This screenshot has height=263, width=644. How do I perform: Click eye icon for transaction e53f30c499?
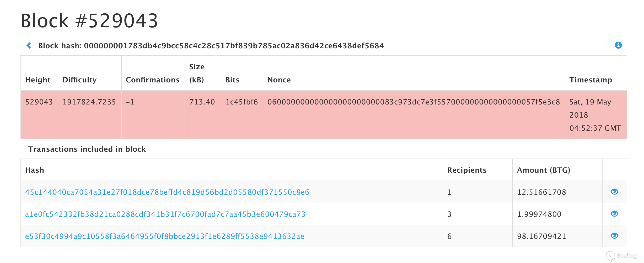pos(614,236)
